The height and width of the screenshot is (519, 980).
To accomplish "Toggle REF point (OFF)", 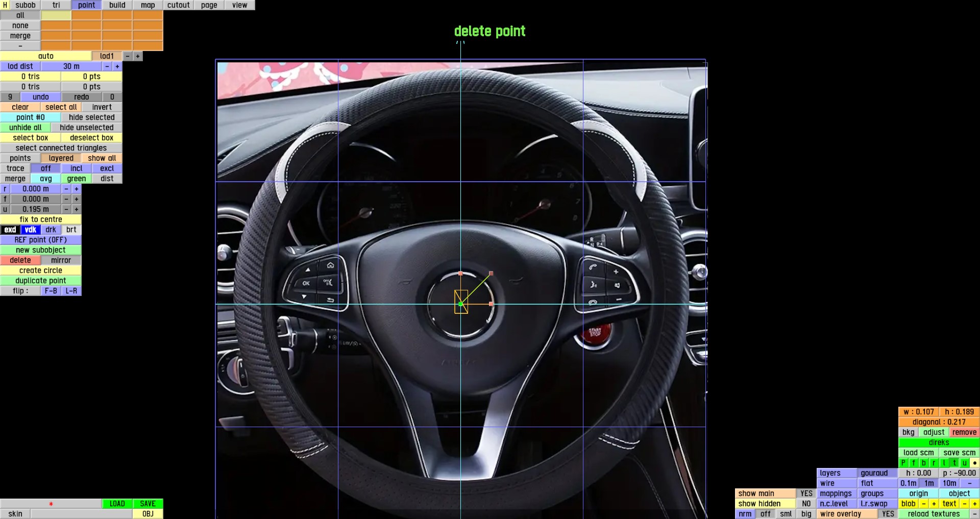I will coord(41,240).
